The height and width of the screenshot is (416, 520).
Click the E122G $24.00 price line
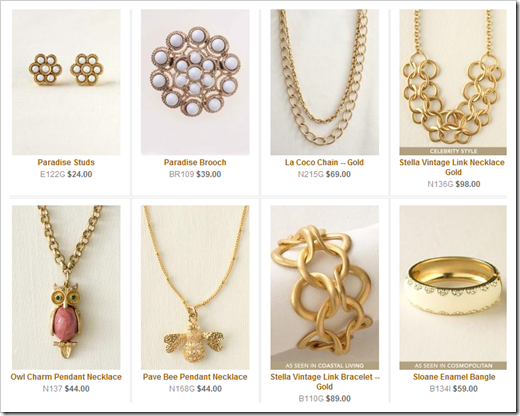(x=66, y=174)
